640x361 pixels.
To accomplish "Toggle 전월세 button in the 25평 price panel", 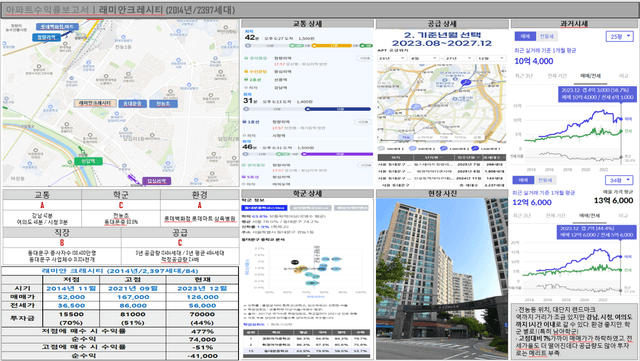I will click(547, 36).
